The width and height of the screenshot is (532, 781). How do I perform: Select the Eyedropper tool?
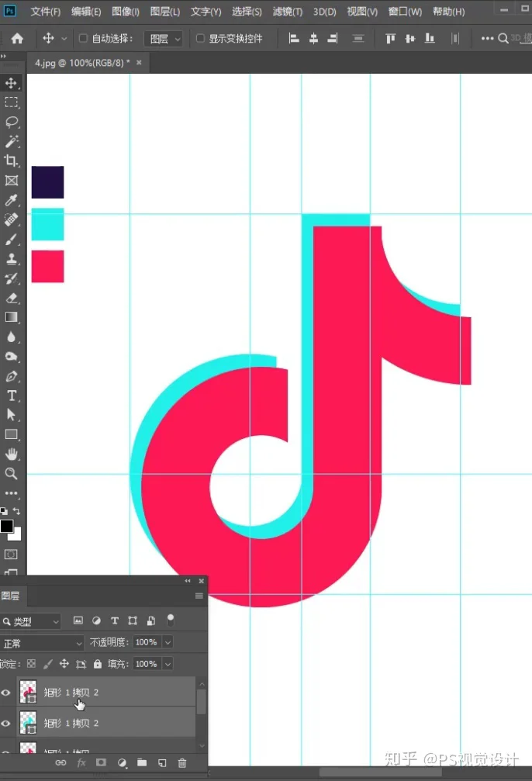(x=11, y=200)
